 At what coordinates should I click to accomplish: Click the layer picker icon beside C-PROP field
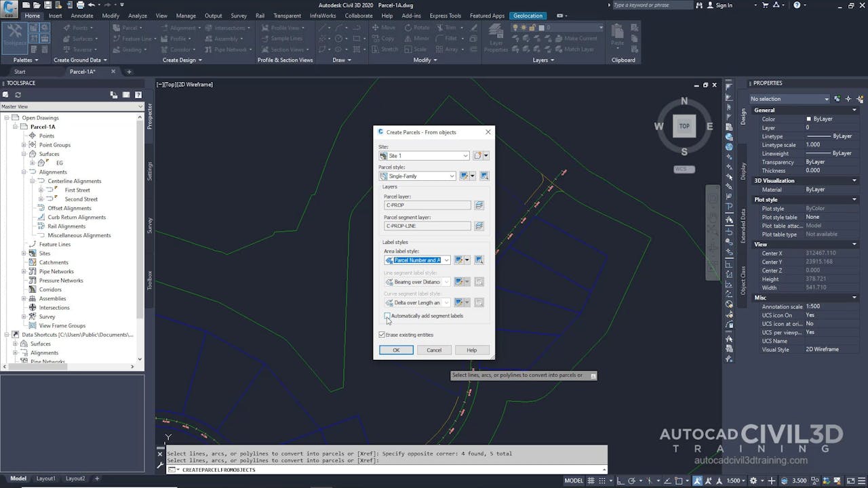[x=479, y=205]
